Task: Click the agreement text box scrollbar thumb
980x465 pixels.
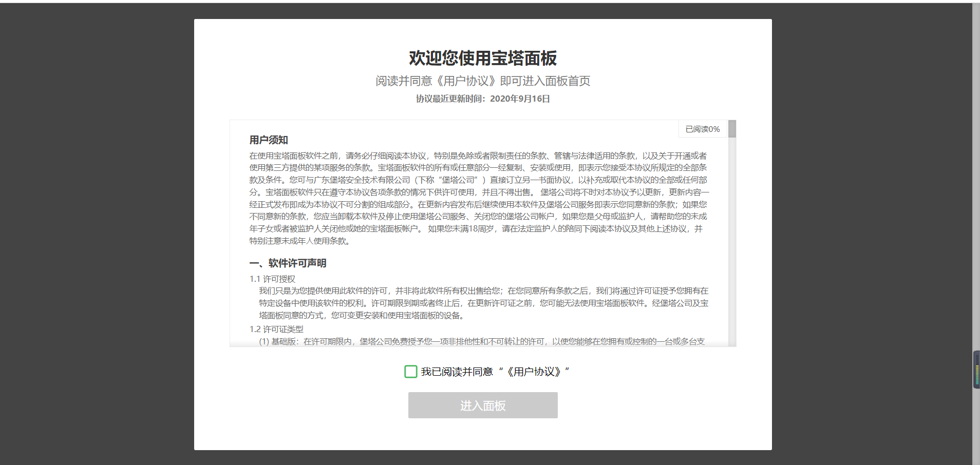Action: 732,129
